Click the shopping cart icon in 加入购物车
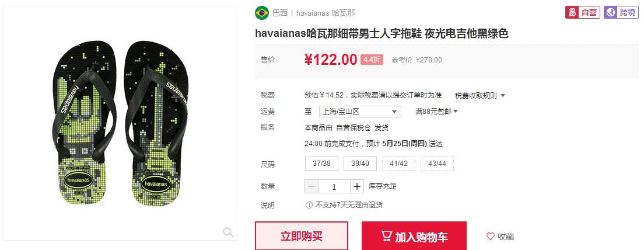 click(x=386, y=236)
